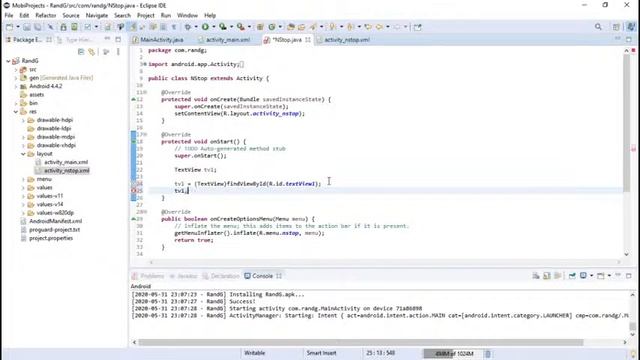Image resolution: width=640 pixels, height=360 pixels.
Task: Open the Window menu
Action: pyautogui.click(x=187, y=16)
